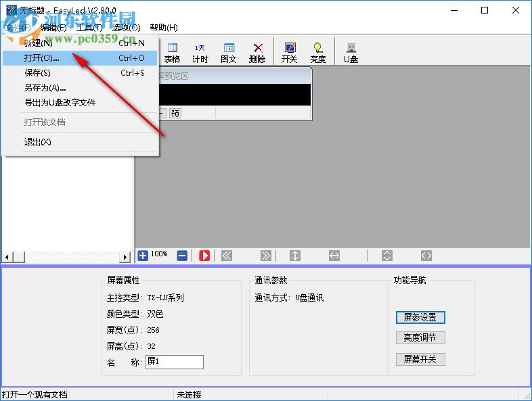
Task: Open the 开关 screen switch tool
Action: (290, 53)
